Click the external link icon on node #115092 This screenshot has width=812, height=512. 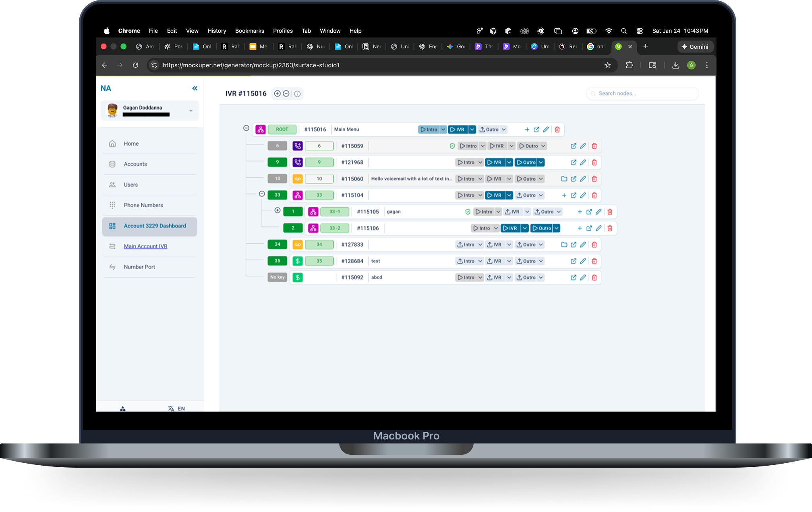tap(574, 277)
